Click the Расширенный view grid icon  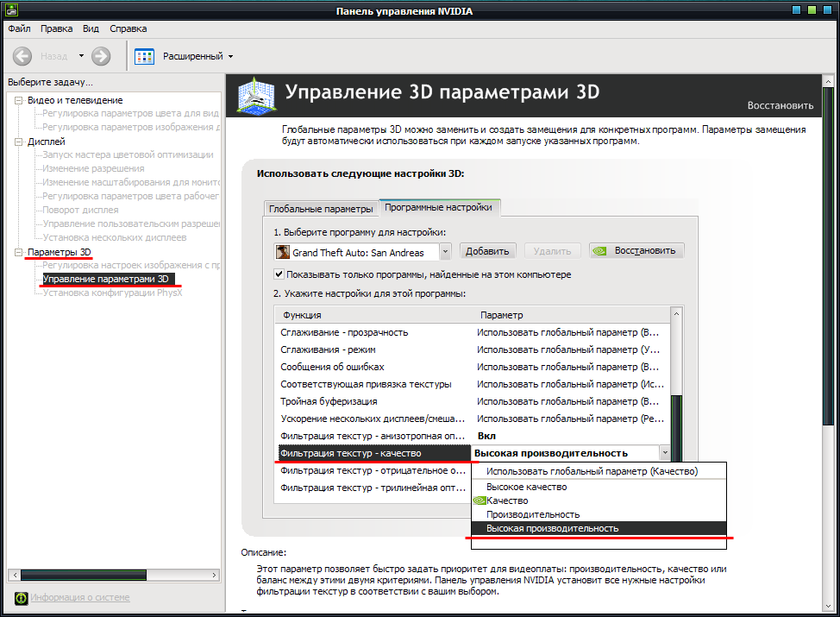144,56
